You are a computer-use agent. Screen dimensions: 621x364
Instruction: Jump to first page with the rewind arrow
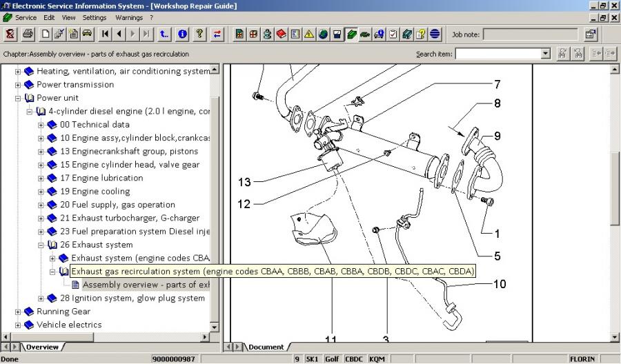coord(106,34)
